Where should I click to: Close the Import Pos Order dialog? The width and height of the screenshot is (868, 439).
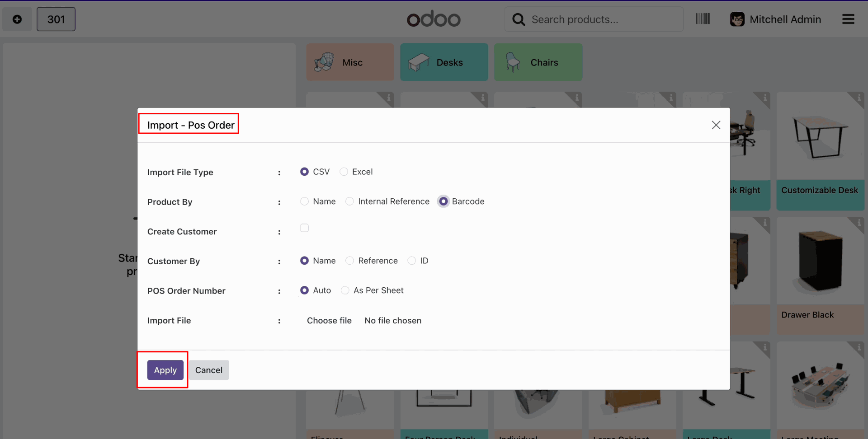click(716, 125)
